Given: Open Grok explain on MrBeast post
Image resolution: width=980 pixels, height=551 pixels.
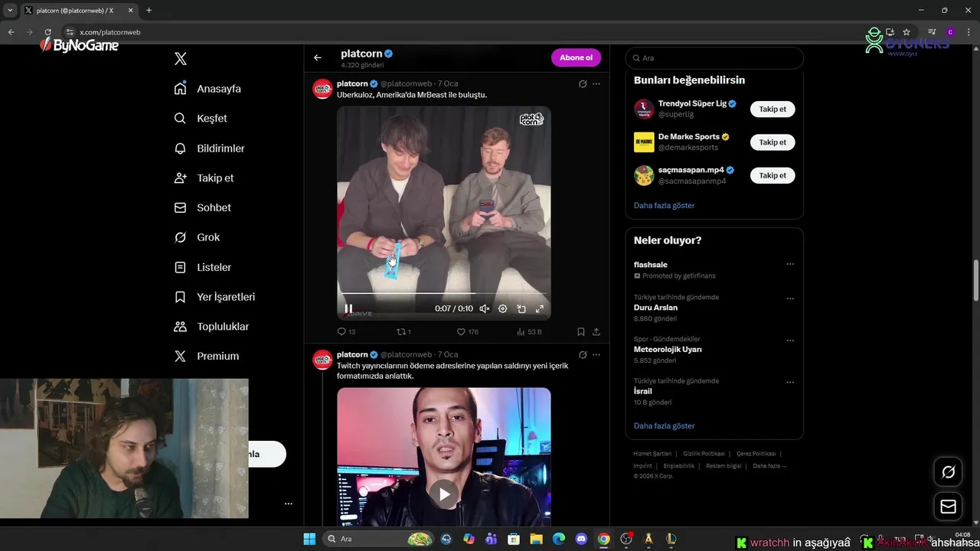Looking at the screenshot, I should (x=583, y=84).
